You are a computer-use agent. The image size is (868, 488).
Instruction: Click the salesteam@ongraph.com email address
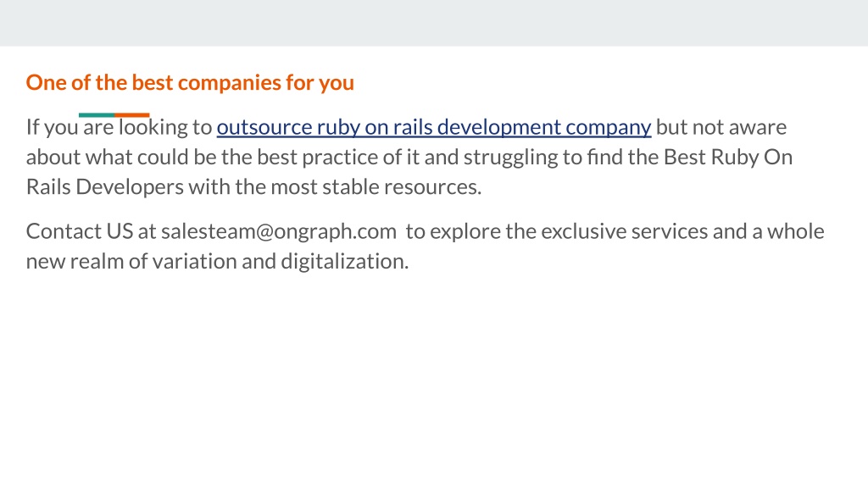point(278,232)
